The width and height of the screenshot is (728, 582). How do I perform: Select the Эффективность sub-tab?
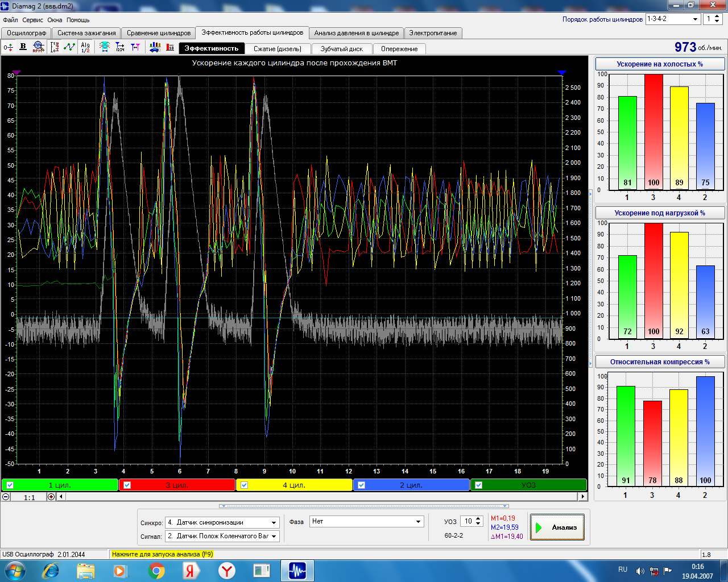point(212,48)
